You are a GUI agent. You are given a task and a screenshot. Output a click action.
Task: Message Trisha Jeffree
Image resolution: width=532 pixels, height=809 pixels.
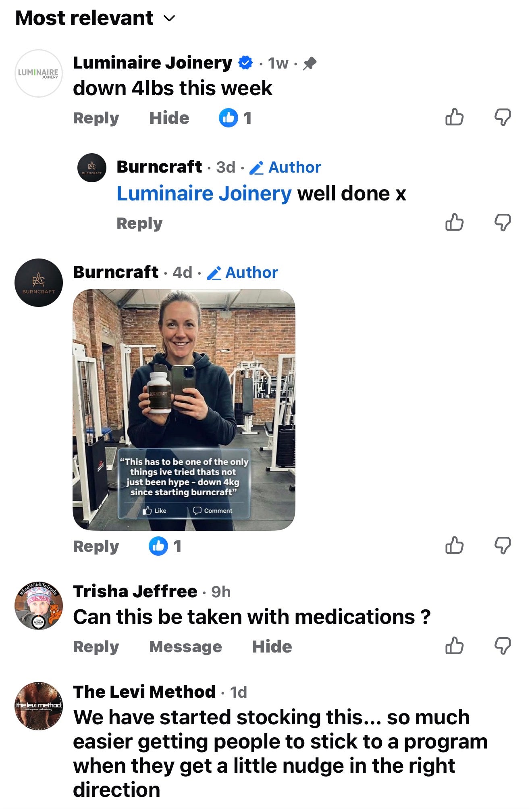(185, 647)
